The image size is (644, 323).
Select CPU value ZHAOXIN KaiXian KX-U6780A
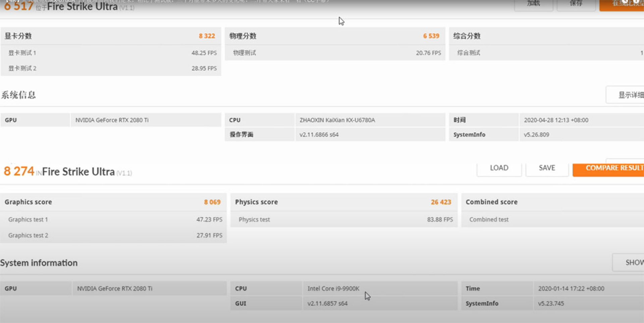pyautogui.click(x=337, y=120)
